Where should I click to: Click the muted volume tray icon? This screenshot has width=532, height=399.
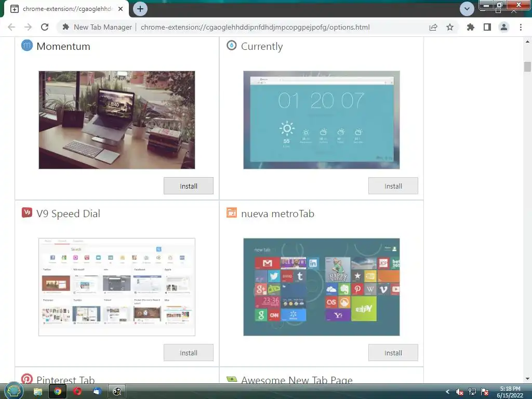coord(460,392)
